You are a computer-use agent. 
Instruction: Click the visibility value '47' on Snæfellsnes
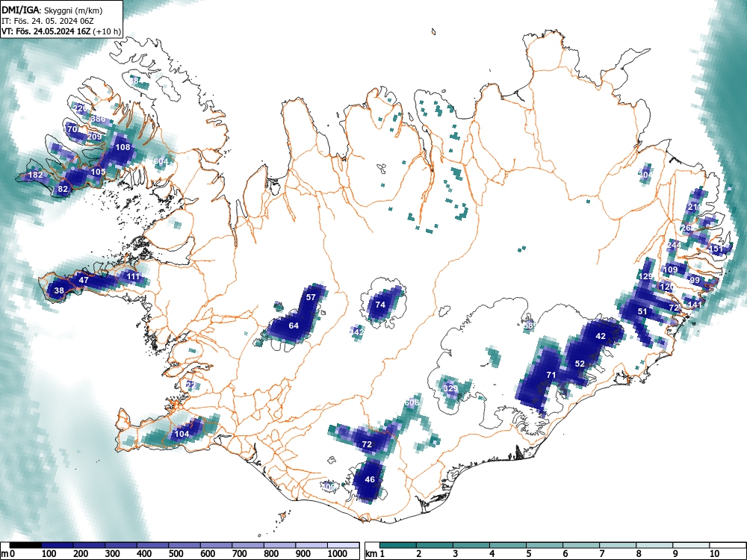[84, 280]
